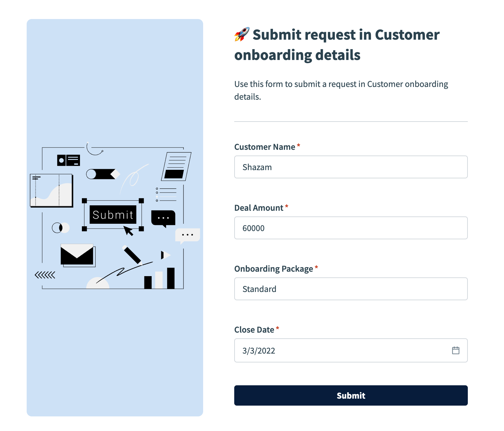Click the bar chart icon in the illustration
504x431 pixels.
159,278
